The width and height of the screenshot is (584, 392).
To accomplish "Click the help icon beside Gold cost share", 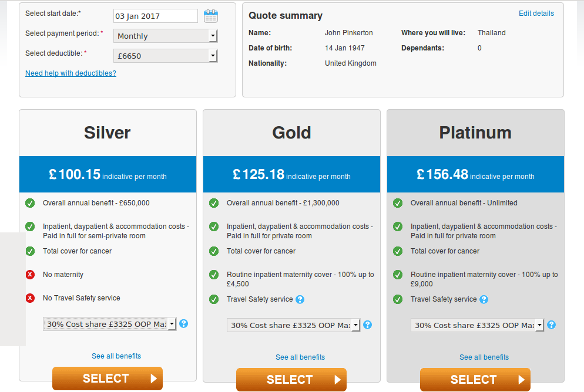I will coord(368,325).
